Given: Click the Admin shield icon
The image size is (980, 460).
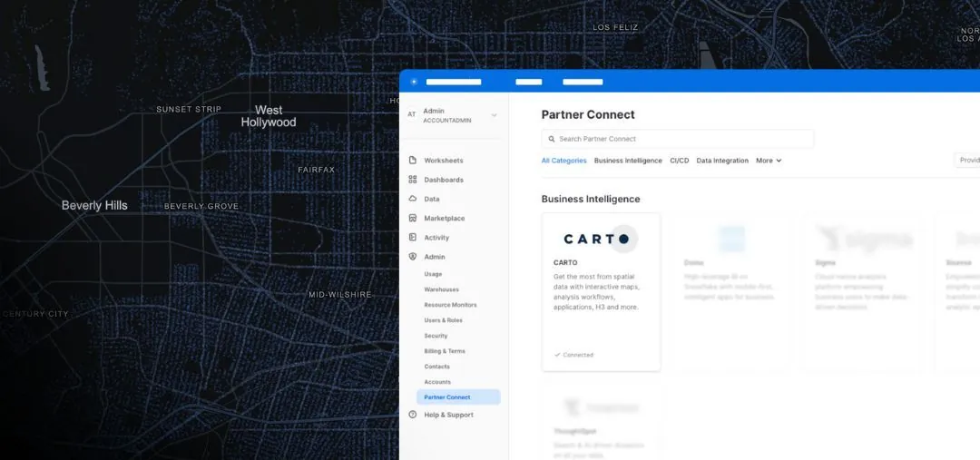Looking at the screenshot, I should click(x=413, y=257).
